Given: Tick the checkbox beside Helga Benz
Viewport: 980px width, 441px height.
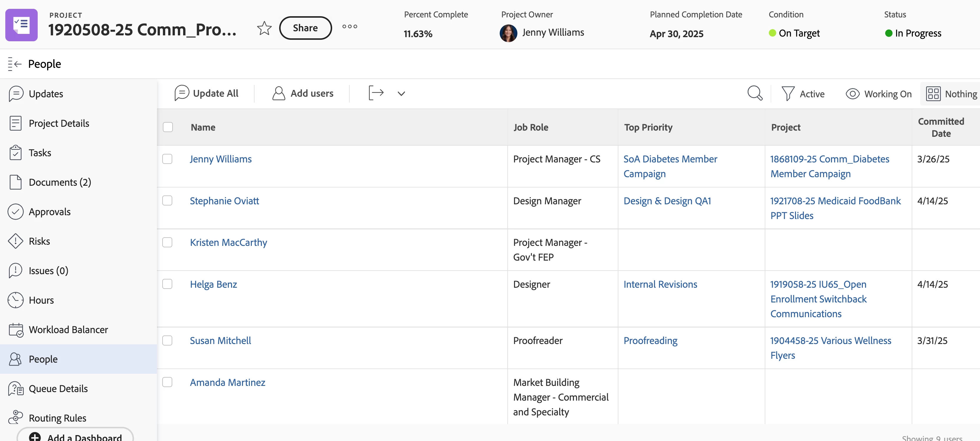Looking at the screenshot, I should pos(167,284).
